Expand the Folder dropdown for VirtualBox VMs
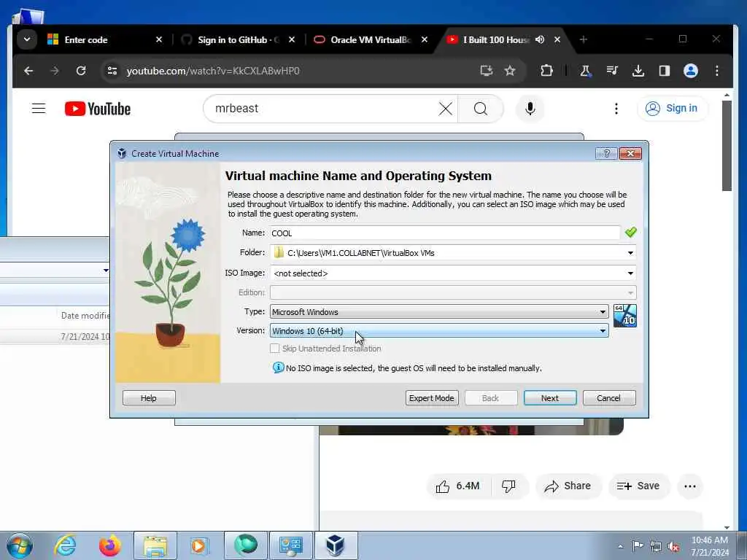The width and height of the screenshot is (747, 560). coord(630,253)
